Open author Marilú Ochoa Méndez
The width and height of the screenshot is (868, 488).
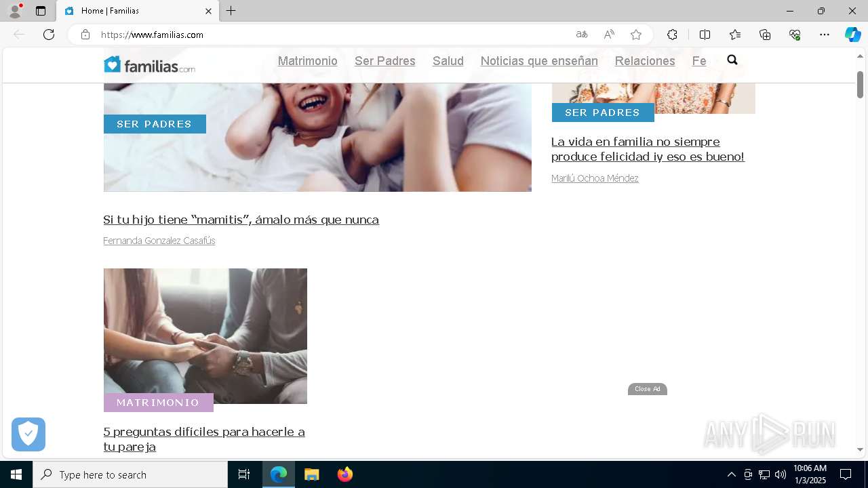595,178
